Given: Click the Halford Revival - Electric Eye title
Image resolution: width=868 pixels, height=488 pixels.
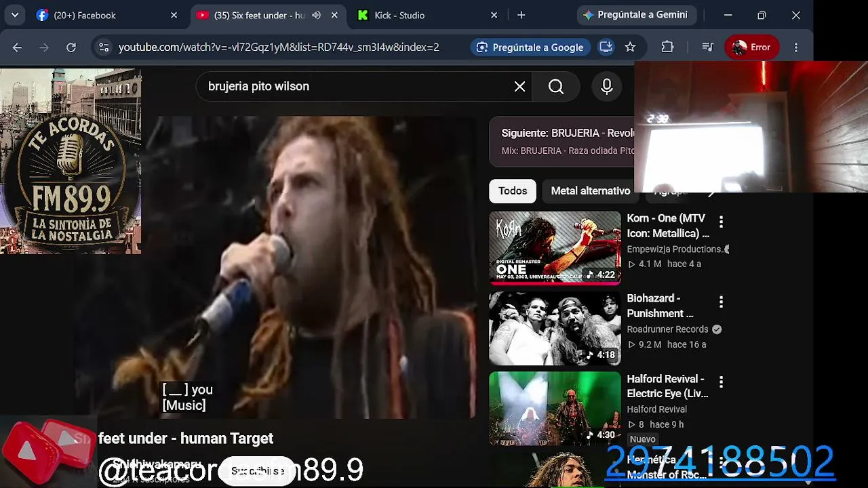Looking at the screenshot, I should (x=667, y=386).
